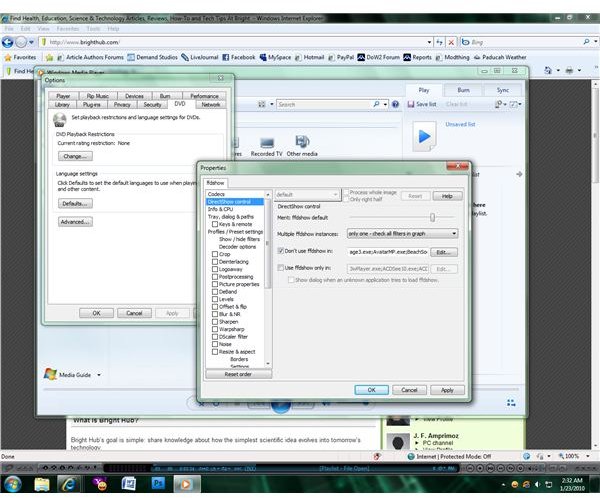Click the Windows Start orb
Image resolution: width=600 pixels, height=498 pixels.
[x=13, y=484]
